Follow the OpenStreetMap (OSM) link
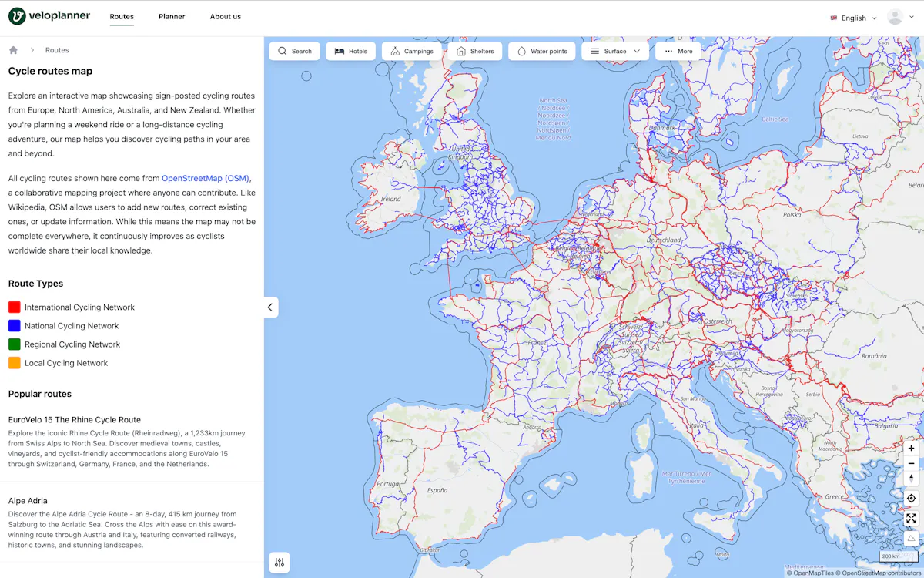This screenshot has height=578, width=924. pyautogui.click(x=206, y=178)
